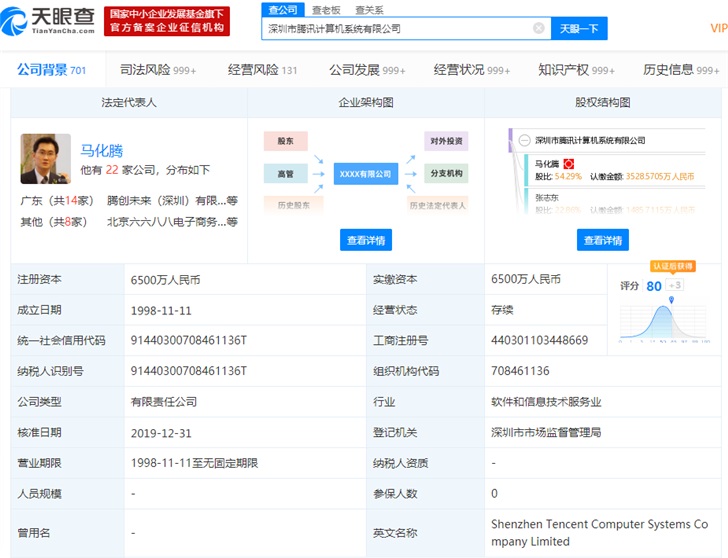Click company type 有限责任公司
This screenshot has height=558, width=728.
point(164,402)
